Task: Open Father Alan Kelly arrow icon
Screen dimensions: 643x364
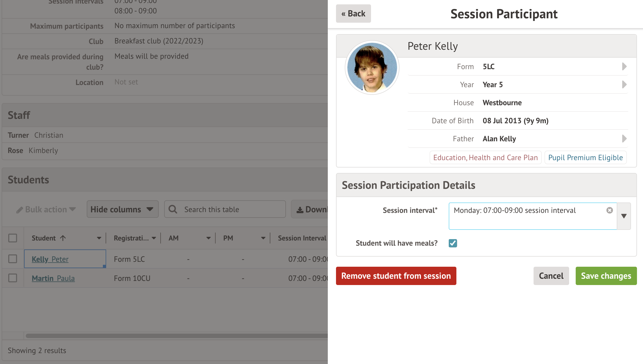Action: coord(624,139)
